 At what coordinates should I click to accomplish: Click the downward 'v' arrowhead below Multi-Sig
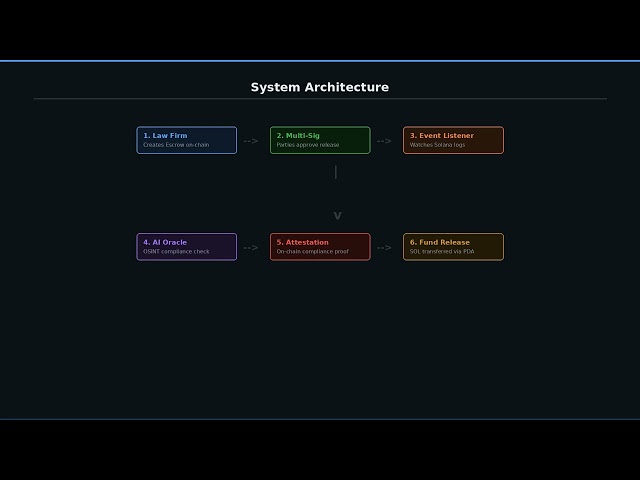point(337,216)
